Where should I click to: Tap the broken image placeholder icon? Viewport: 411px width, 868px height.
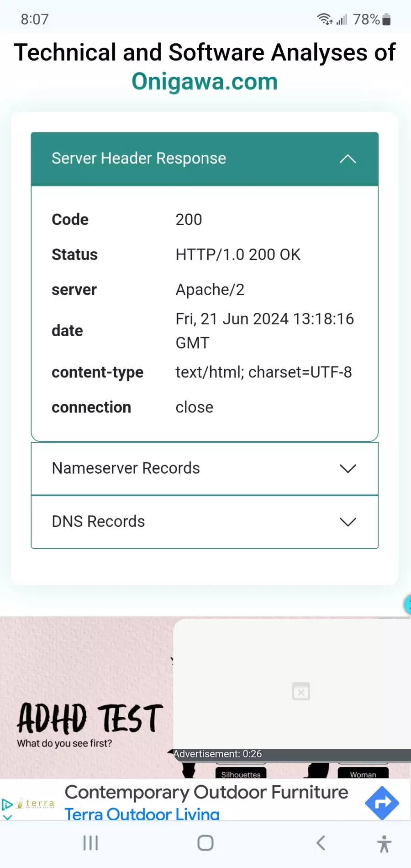tap(301, 691)
